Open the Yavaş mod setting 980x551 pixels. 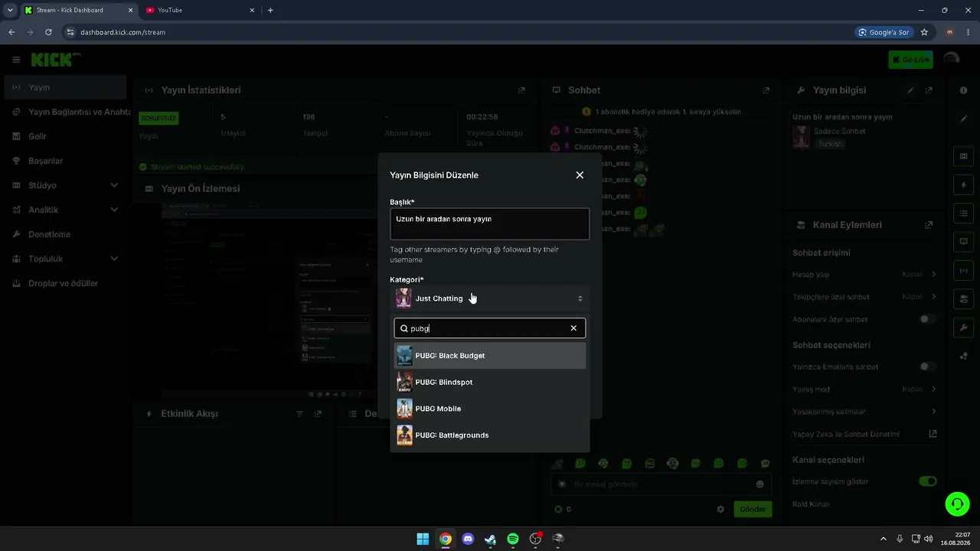[x=864, y=389]
